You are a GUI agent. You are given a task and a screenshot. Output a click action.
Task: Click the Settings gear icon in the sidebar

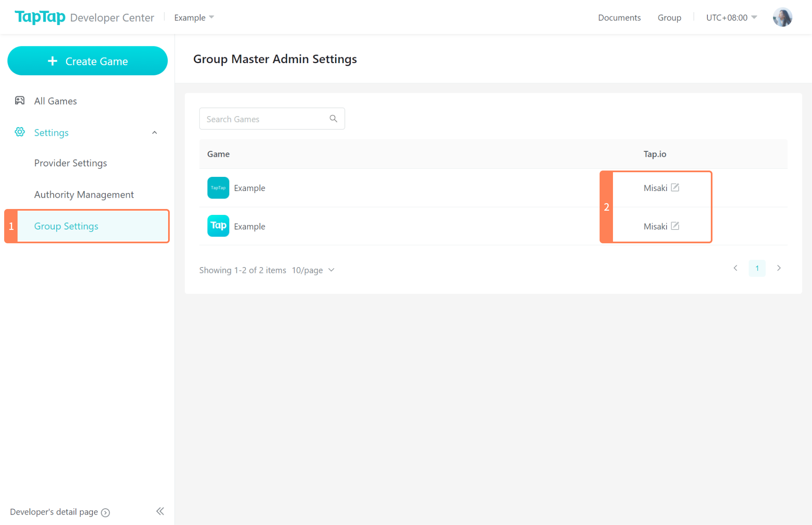[20, 133]
